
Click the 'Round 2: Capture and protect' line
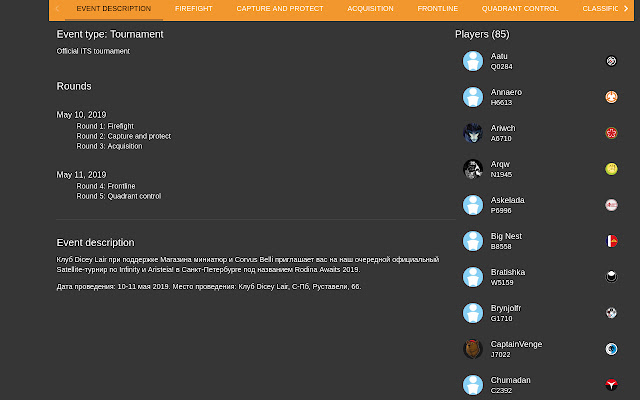pos(124,136)
